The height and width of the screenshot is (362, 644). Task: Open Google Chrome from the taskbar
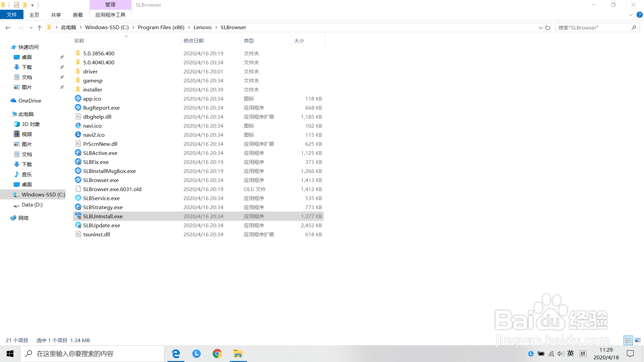tap(217, 354)
